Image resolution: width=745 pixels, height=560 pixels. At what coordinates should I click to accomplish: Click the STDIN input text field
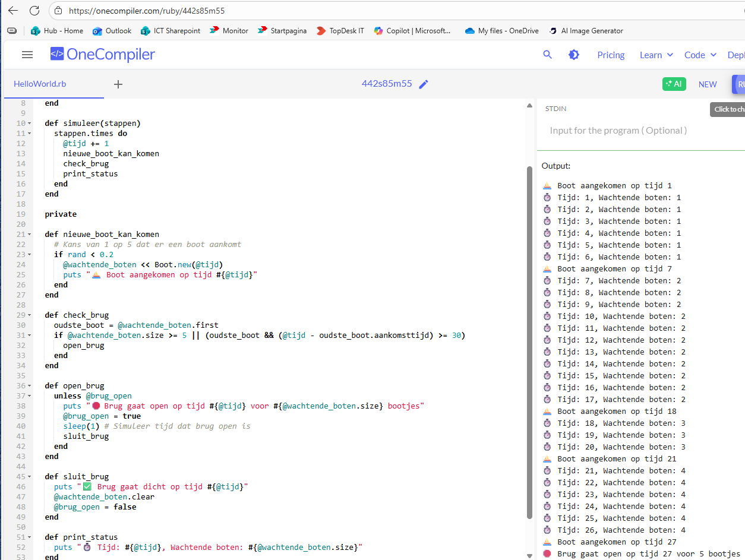618,131
